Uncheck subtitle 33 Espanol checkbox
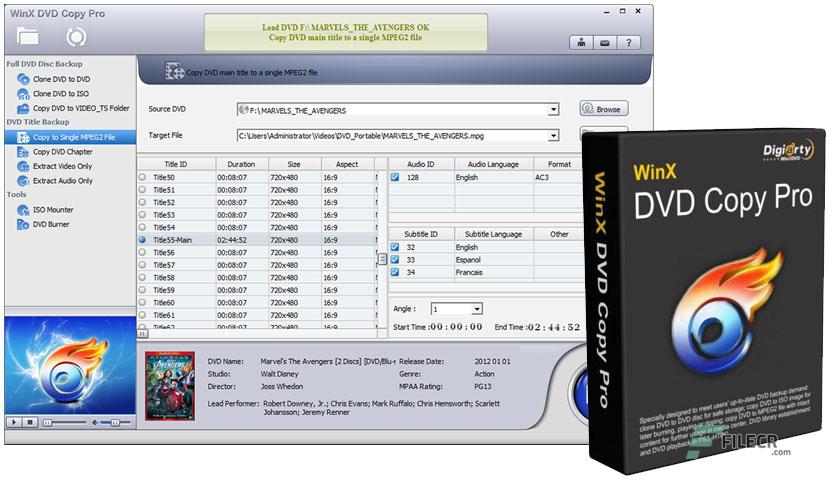The image size is (836, 484). click(395, 260)
